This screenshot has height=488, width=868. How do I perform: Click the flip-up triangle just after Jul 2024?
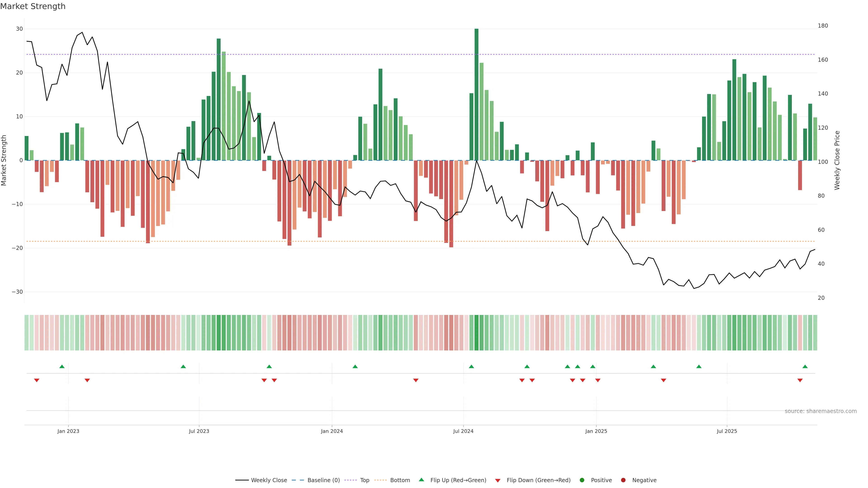click(x=471, y=366)
